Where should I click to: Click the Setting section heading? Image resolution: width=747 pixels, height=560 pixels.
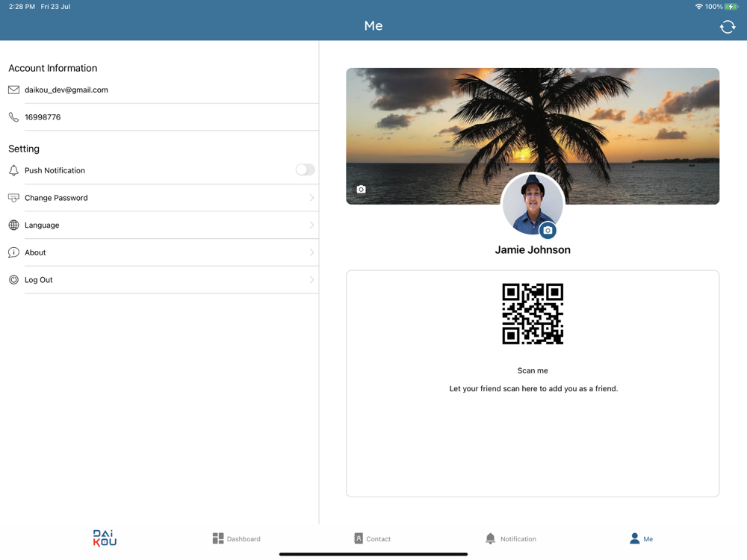(x=24, y=149)
